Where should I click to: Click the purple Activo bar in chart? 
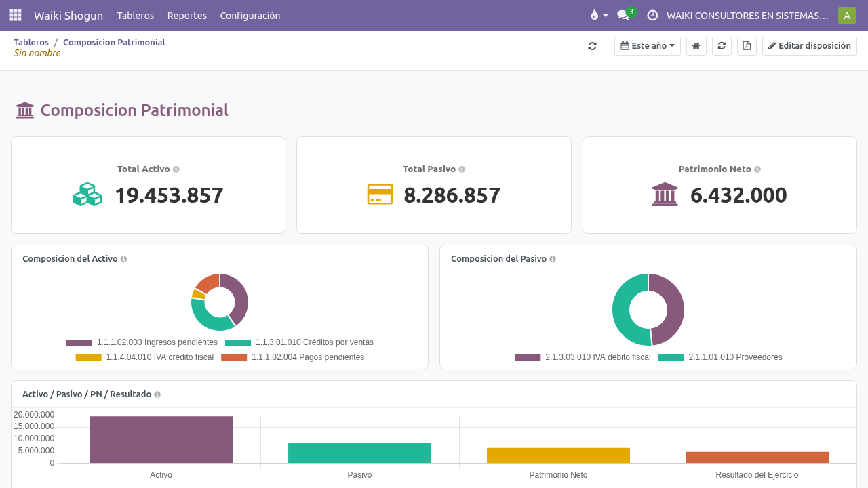click(x=161, y=439)
